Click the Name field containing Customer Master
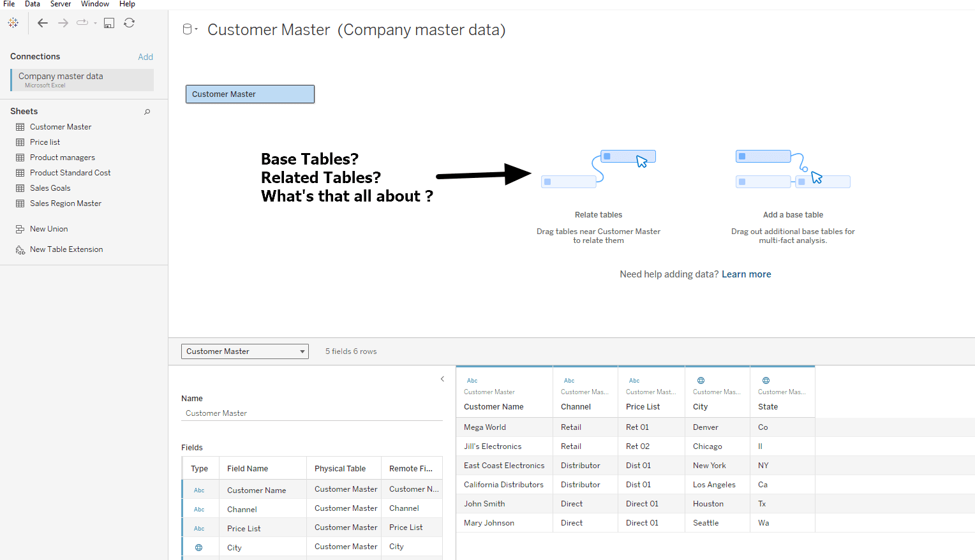 312,413
